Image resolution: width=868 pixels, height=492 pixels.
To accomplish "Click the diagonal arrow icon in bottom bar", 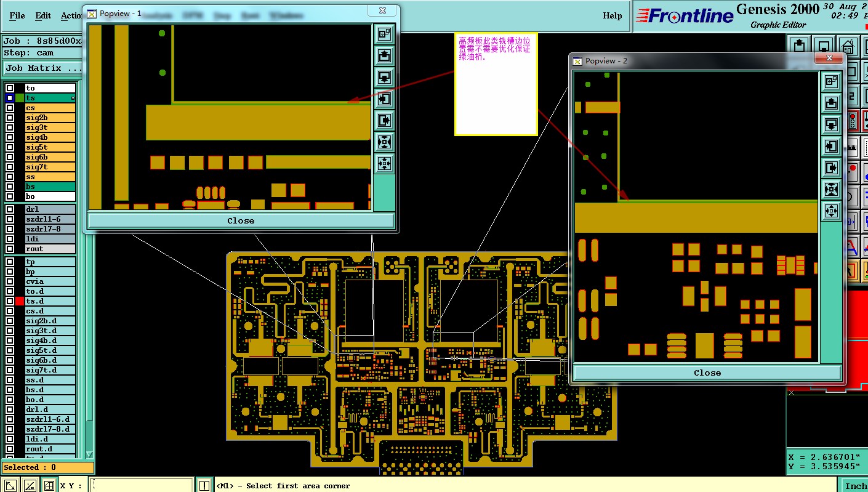I will tap(10, 486).
